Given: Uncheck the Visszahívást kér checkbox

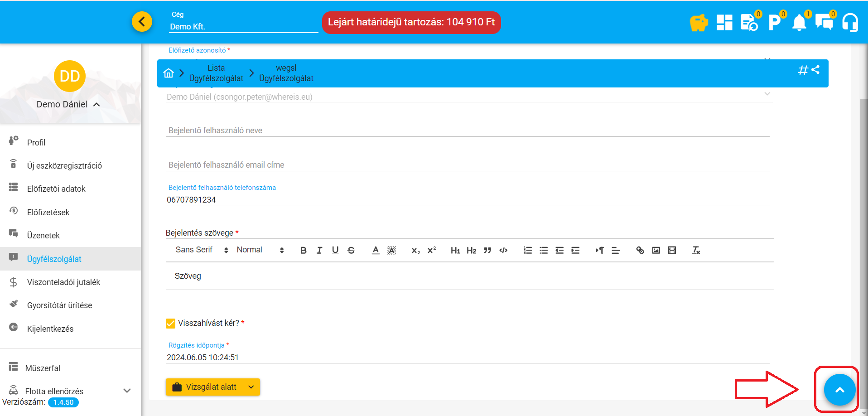Looking at the screenshot, I should pyautogui.click(x=171, y=323).
